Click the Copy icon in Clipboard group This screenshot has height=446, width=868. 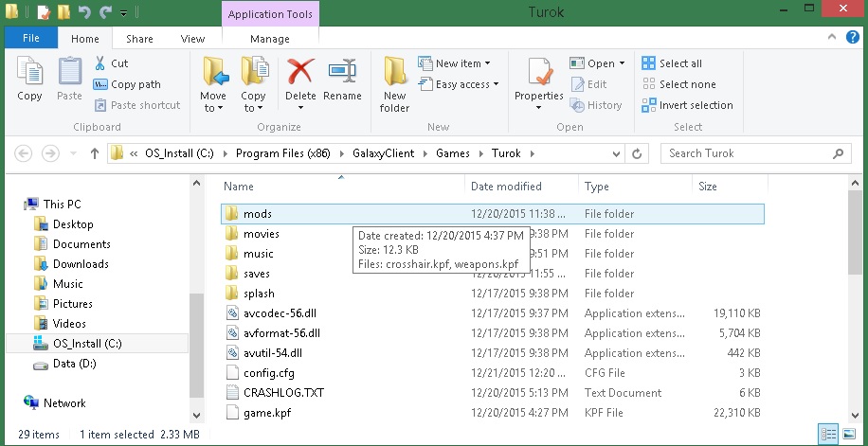pos(29,73)
